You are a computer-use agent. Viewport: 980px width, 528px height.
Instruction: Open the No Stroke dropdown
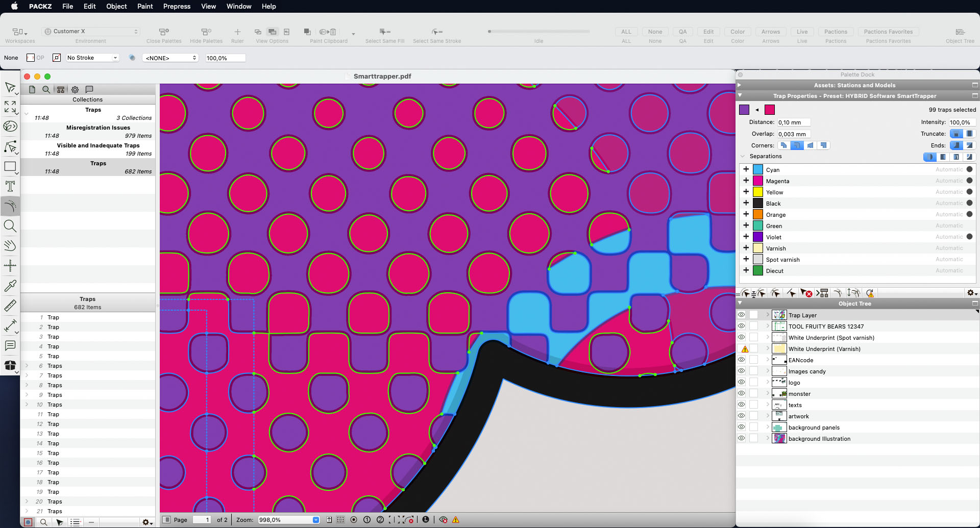point(92,58)
